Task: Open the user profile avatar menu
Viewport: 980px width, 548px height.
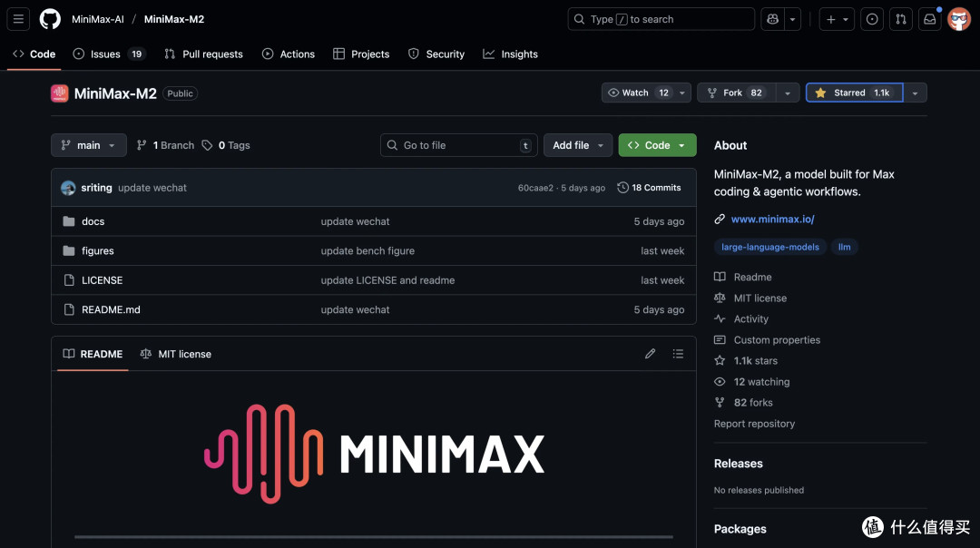Action: pyautogui.click(x=959, y=19)
